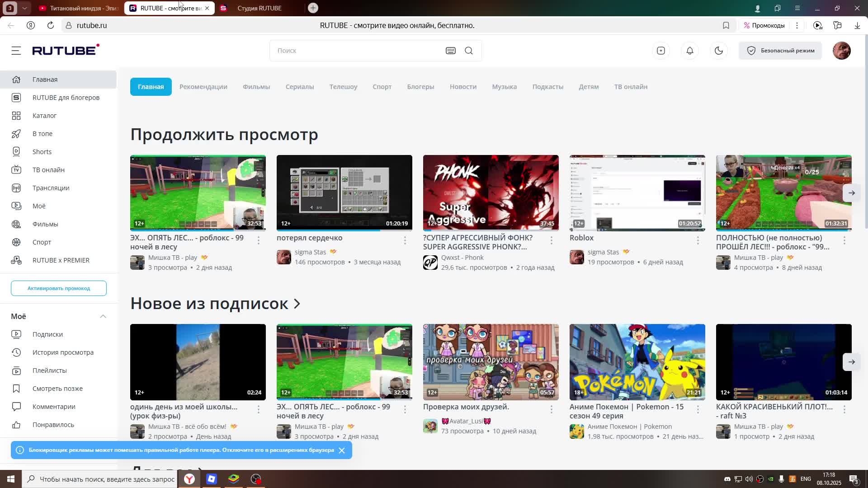Open the notifications bell icon
Image resolution: width=868 pixels, height=488 pixels.
[x=690, y=51]
